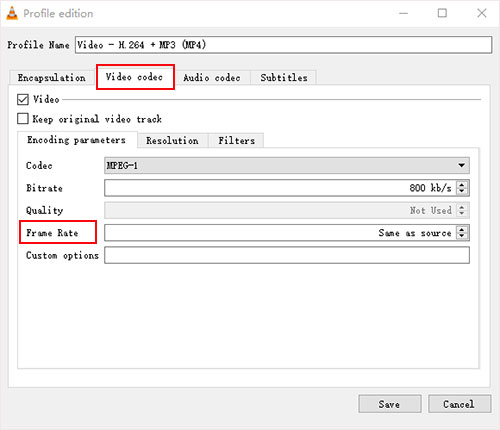
Task: Increase the Bitrate with up arrow
Action: (462, 184)
